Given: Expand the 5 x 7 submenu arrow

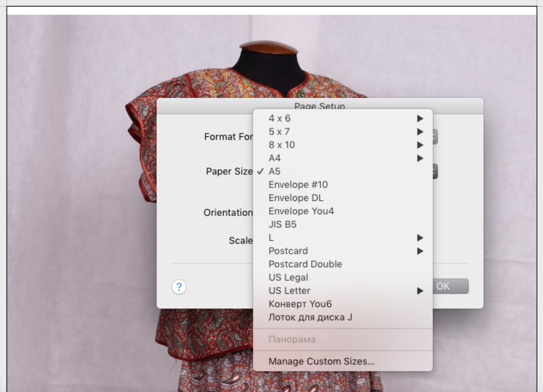Looking at the screenshot, I should click(x=420, y=132).
